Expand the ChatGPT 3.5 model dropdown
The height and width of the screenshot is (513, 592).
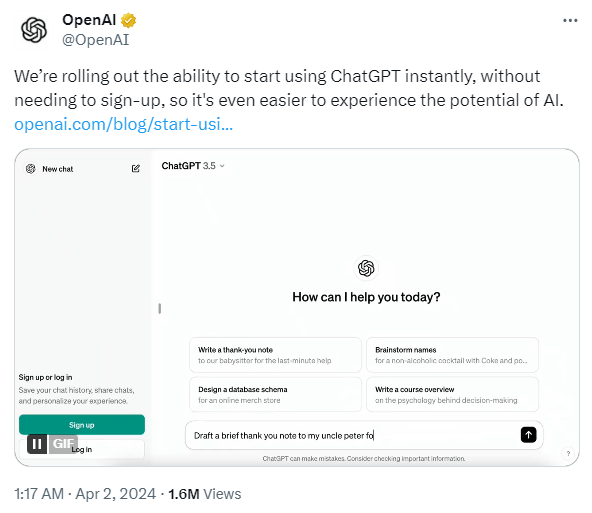pyautogui.click(x=193, y=166)
